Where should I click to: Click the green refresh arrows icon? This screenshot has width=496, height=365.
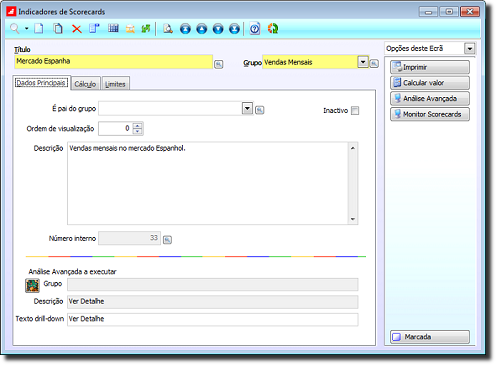pos(146,29)
